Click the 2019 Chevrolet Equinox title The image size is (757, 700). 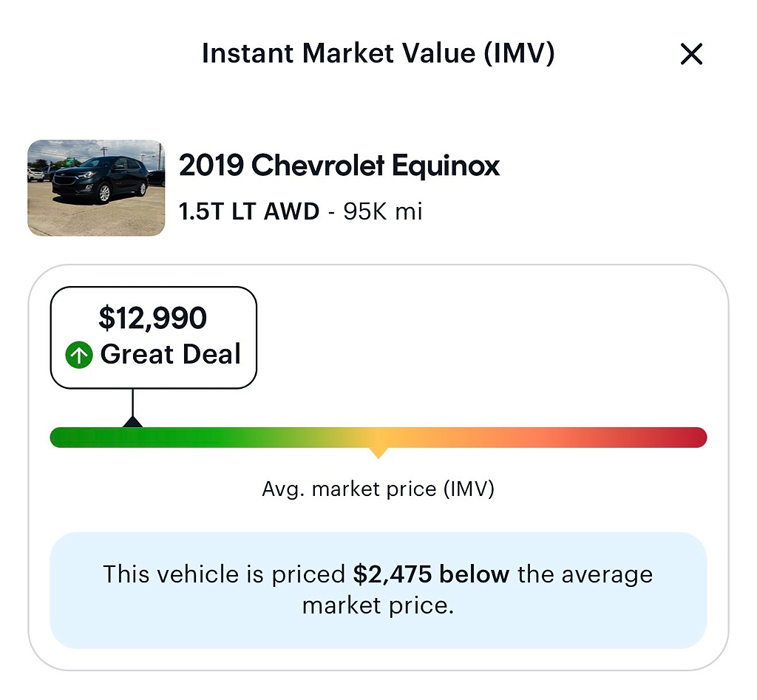click(x=339, y=165)
